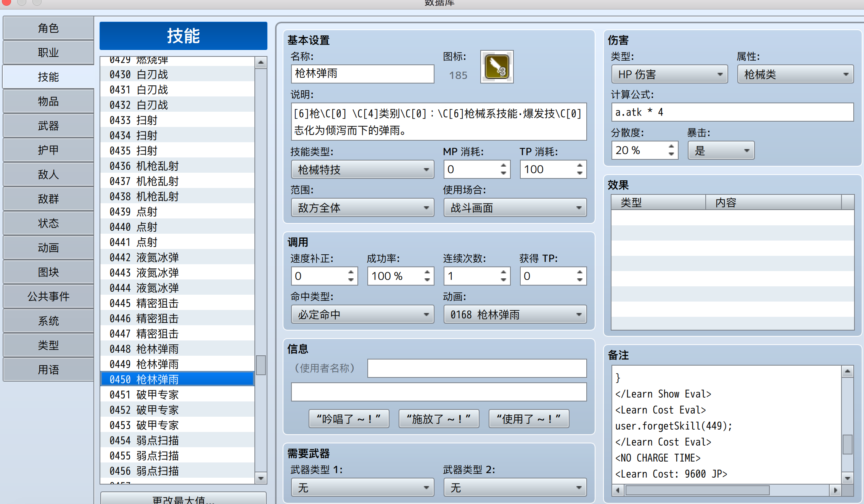The height and width of the screenshot is (504, 864).
Task: Increase the 分散度 stepper
Action: [x=671, y=146]
